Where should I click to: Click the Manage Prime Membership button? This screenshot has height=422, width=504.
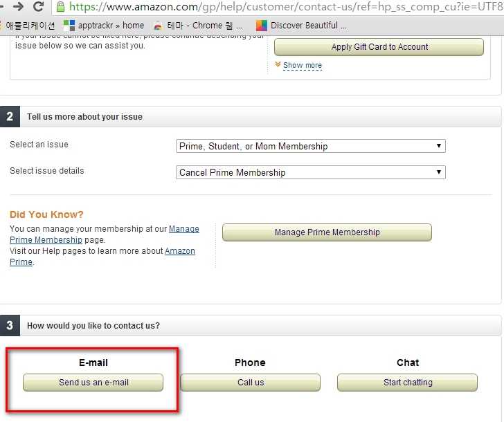click(327, 232)
